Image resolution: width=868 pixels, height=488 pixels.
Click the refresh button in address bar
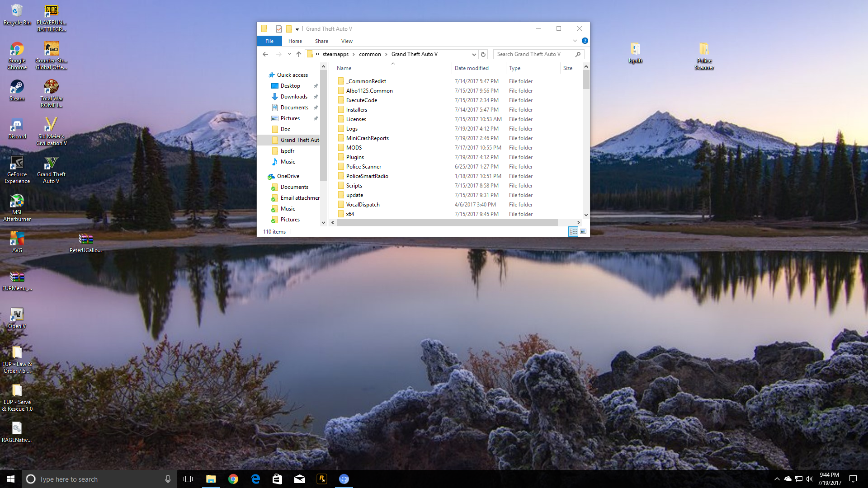click(x=483, y=54)
